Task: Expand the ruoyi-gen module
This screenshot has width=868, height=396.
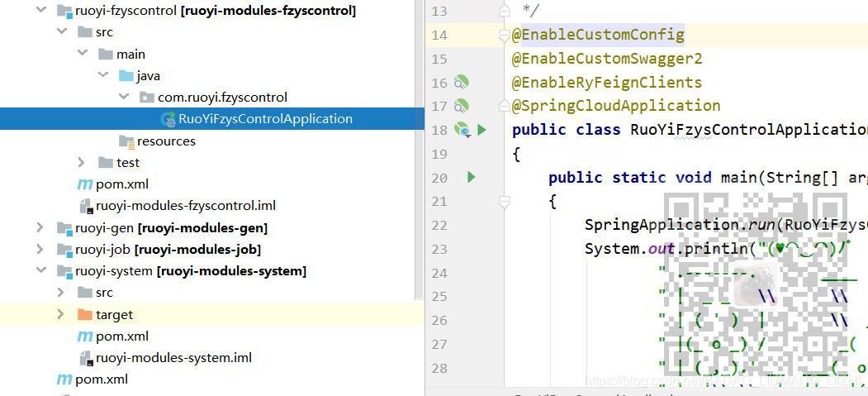Action: click(40, 227)
